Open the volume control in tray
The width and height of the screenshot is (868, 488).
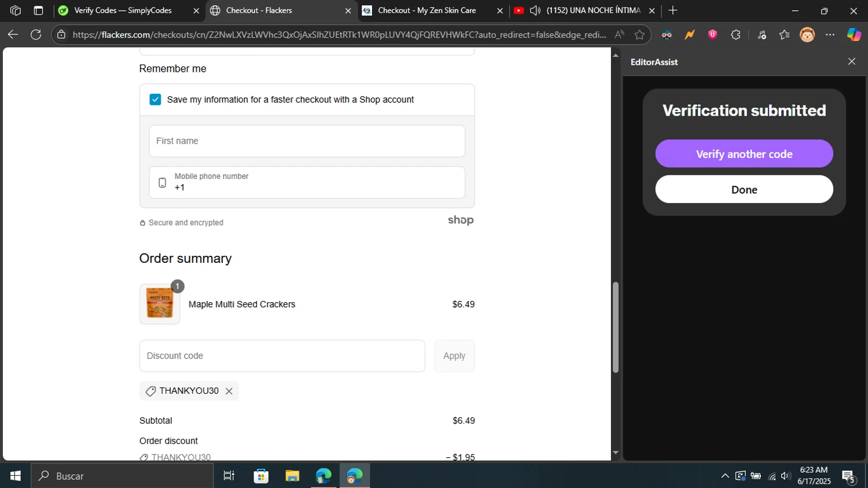point(785,476)
